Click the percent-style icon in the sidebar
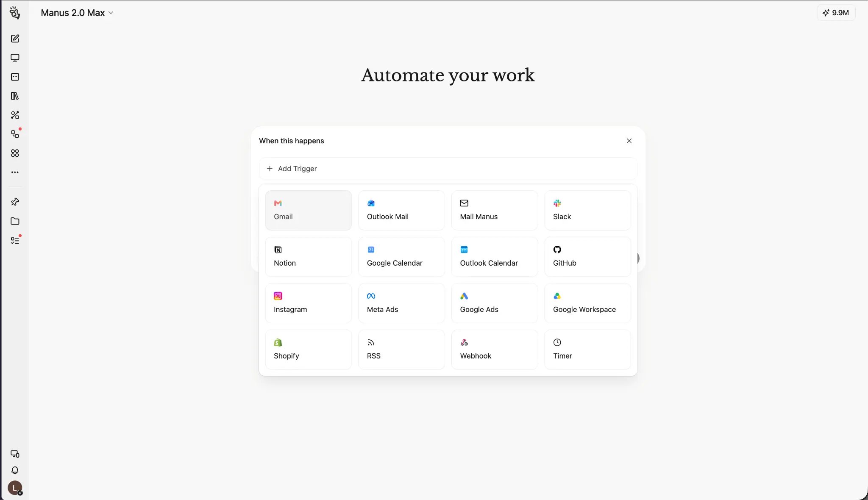The width and height of the screenshot is (868, 500). tap(15, 115)
